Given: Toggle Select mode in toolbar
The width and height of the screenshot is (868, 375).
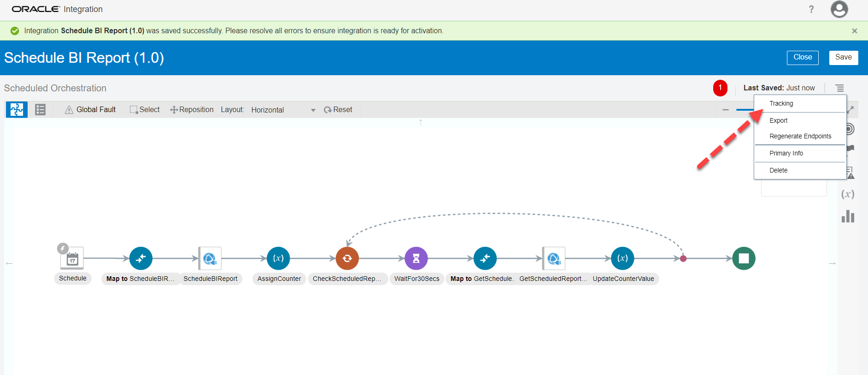Looking at the screenshot, I should [x=145, y=110].
